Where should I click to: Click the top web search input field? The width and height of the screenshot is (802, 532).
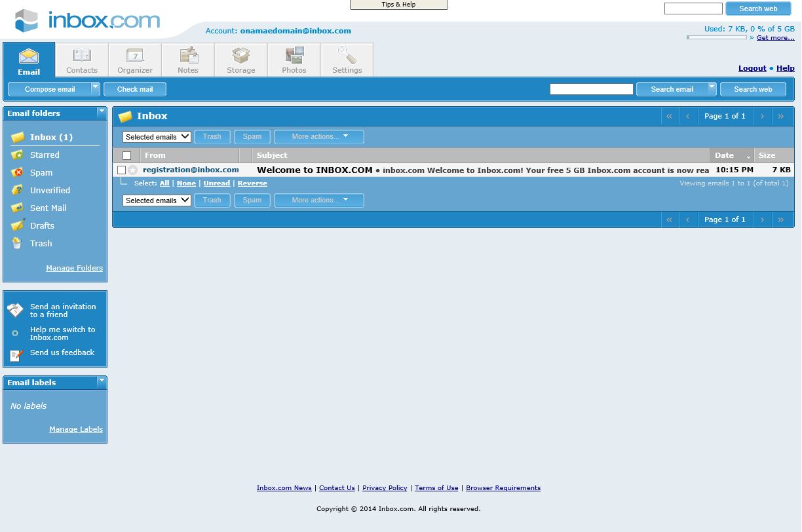(x=693, y=9)
